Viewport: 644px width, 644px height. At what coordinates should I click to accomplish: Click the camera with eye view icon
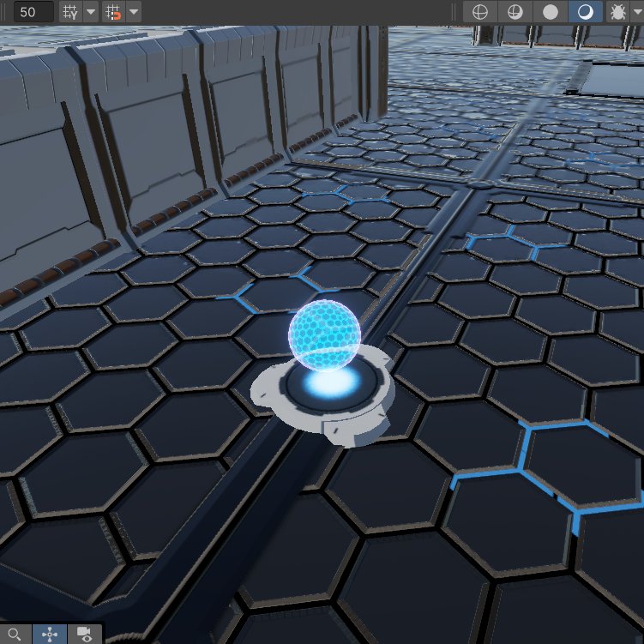click(84, 635)
